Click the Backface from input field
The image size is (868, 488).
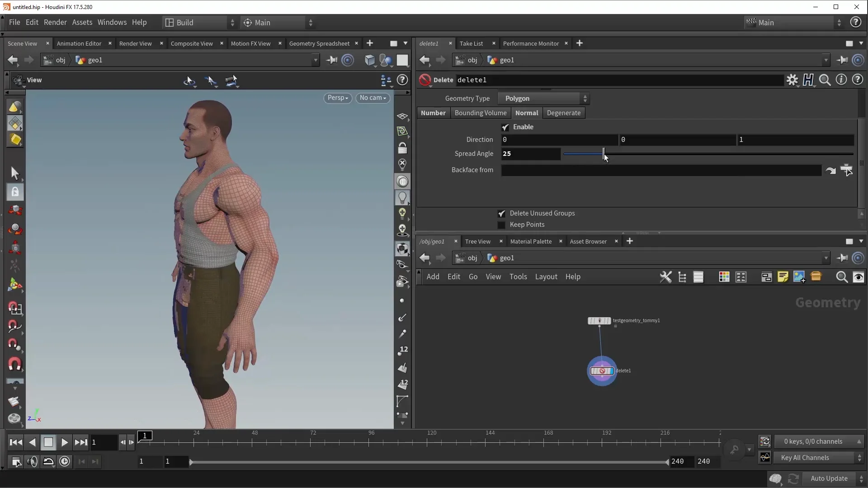[661, 170]
